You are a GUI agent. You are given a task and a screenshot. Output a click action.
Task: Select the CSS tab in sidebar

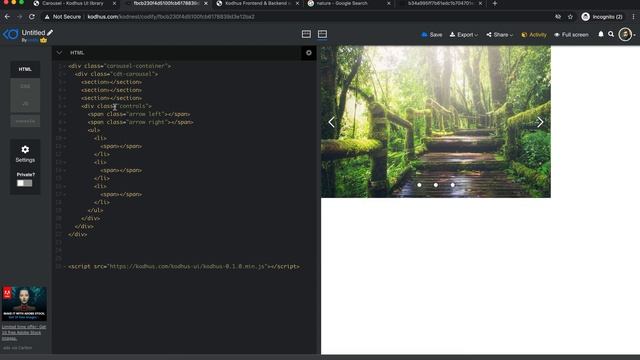coord(25,87)
